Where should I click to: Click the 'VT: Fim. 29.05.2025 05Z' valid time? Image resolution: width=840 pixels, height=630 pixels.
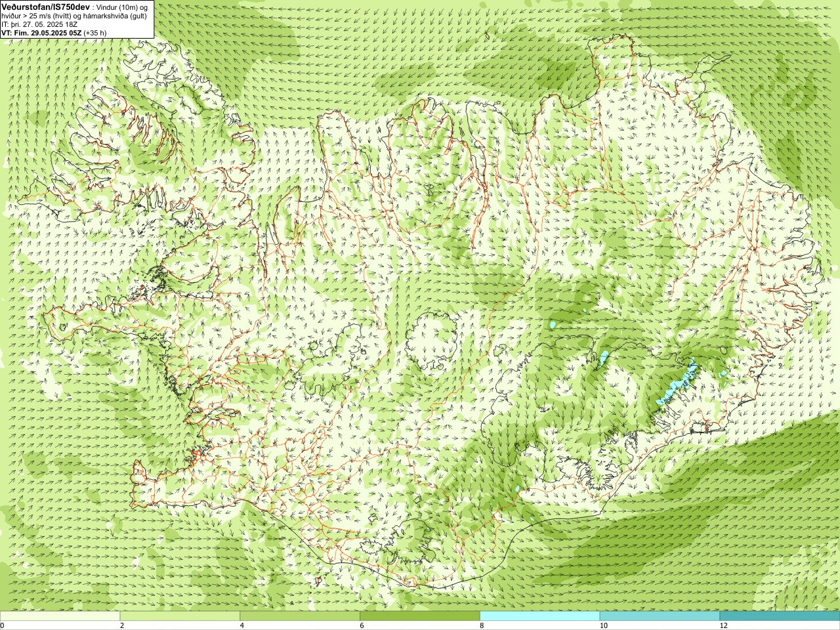pyautogui.click(x=41, y=33)
